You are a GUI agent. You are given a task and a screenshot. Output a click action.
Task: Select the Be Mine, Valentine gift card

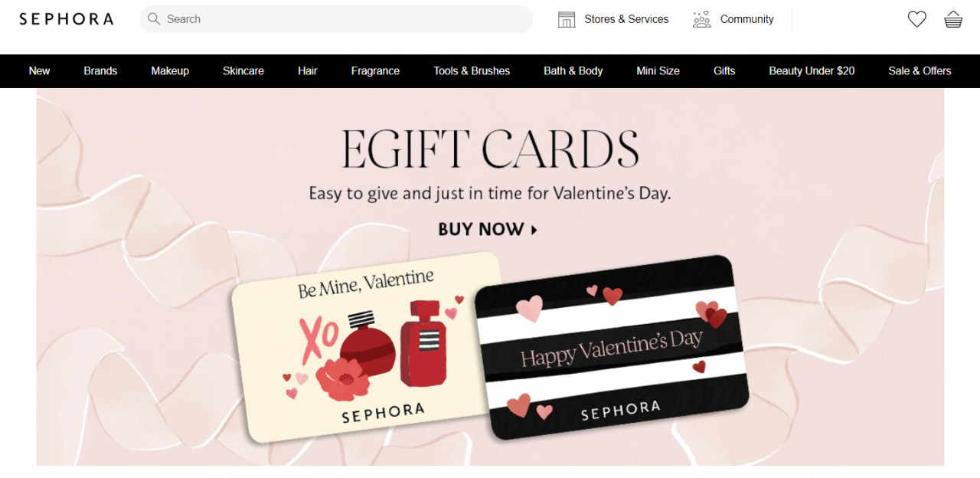click(x=366, y=346)
